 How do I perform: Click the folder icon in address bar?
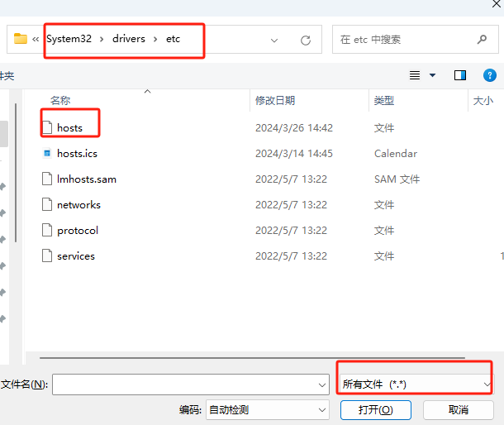pyautogui.click(x=21, y=39)
